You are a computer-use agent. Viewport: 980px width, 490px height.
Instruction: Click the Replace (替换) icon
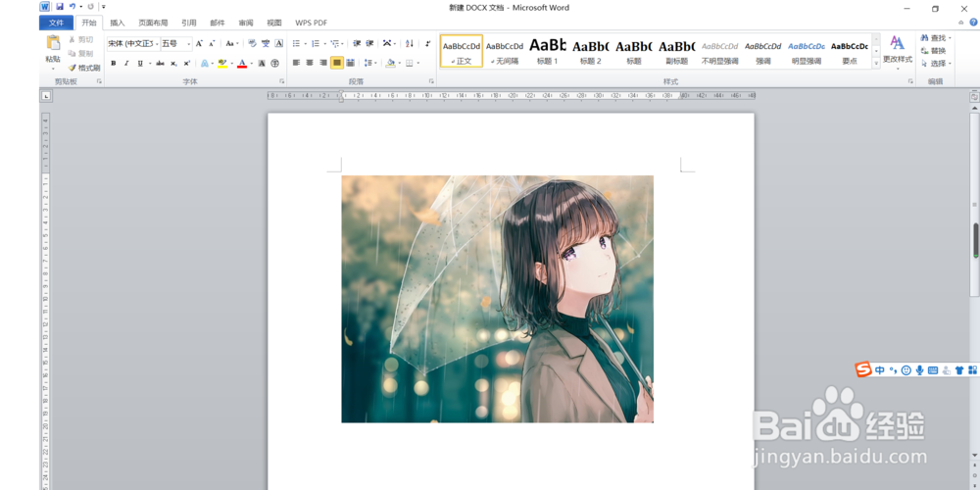(924, 51)
